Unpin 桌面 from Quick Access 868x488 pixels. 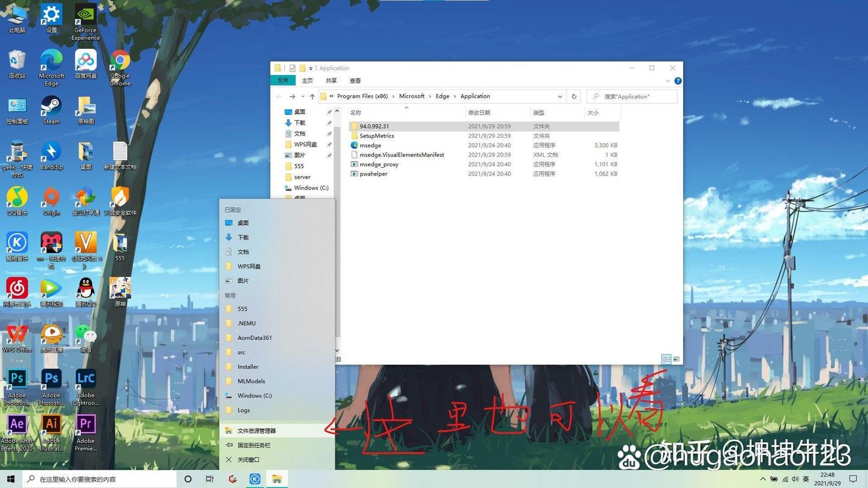[330, 112]
